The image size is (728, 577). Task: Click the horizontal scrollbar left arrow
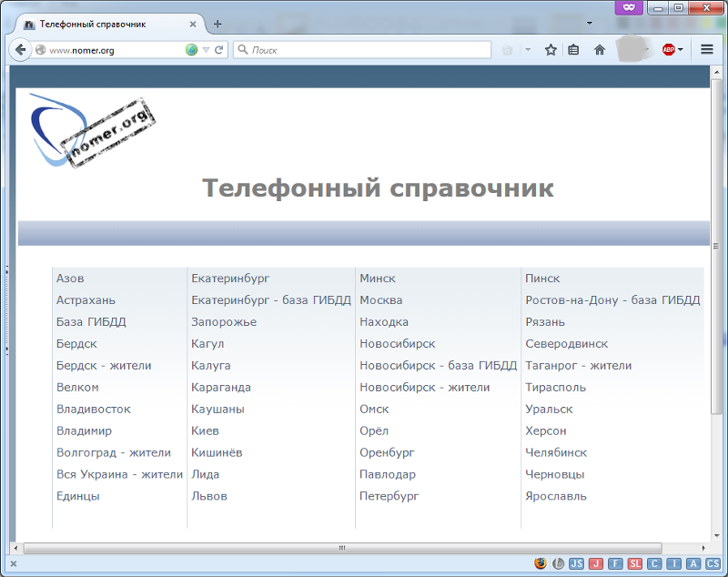[x=15, y=548]
